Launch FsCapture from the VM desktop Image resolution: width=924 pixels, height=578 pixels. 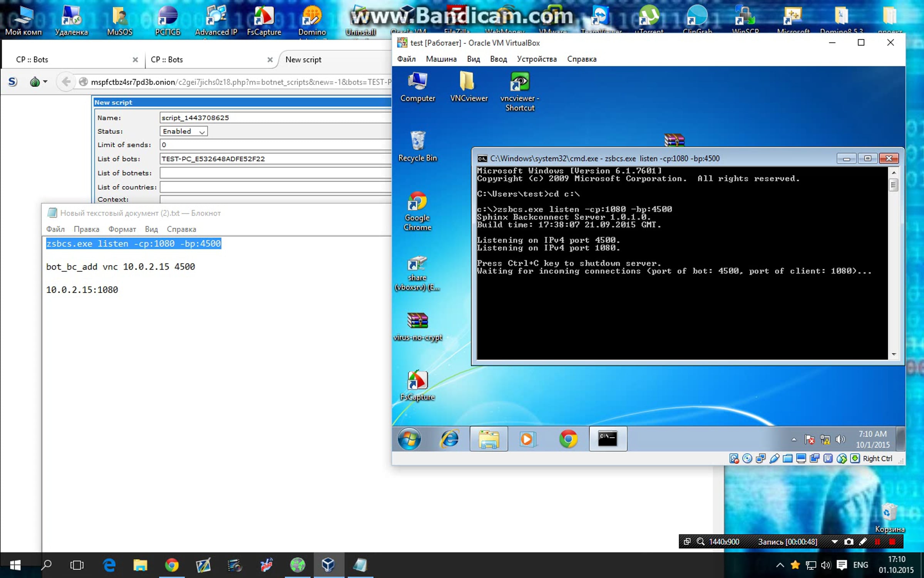(418, 386)
